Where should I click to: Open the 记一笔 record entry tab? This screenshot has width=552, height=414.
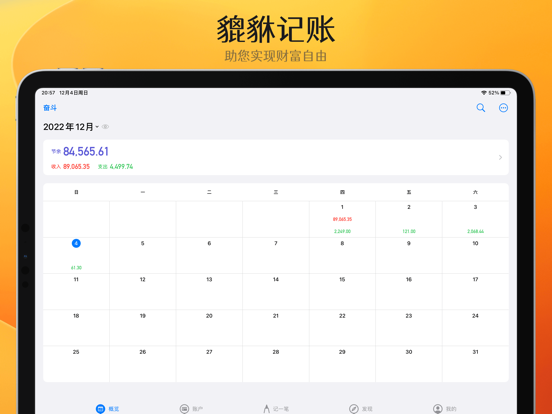pos(276,409)
